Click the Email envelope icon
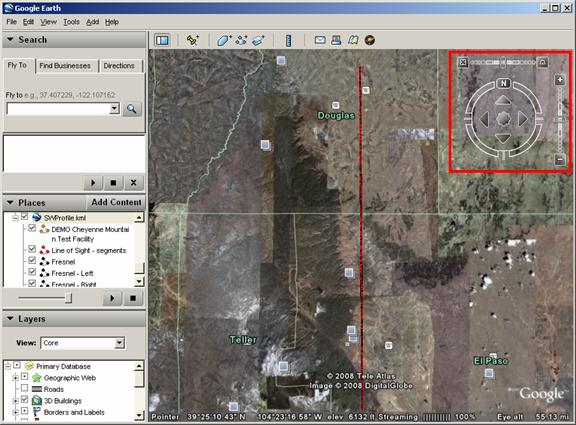 click(320, 40)
